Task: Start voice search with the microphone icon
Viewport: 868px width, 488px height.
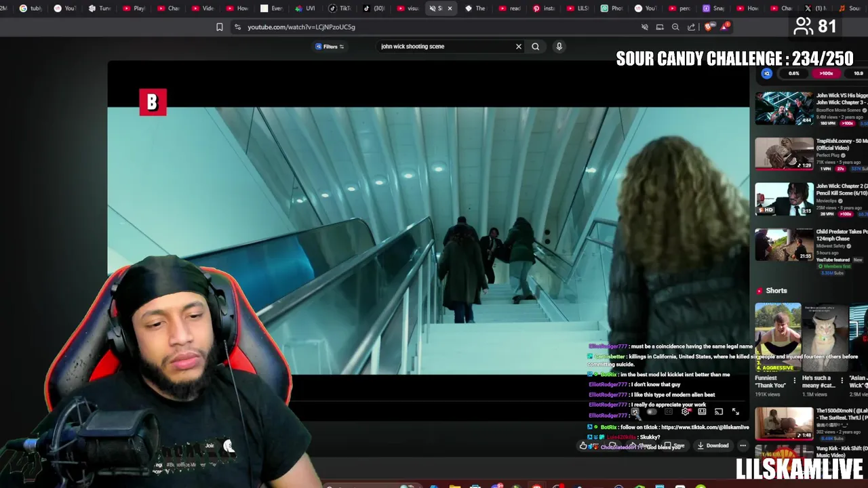Action: coord(559,47)
